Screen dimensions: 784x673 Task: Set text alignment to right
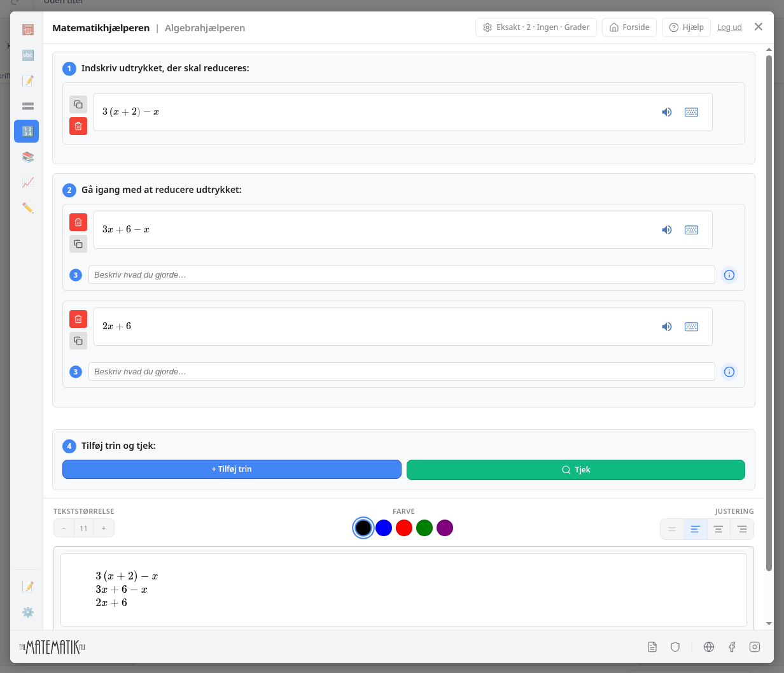click(x=742, y=529)
